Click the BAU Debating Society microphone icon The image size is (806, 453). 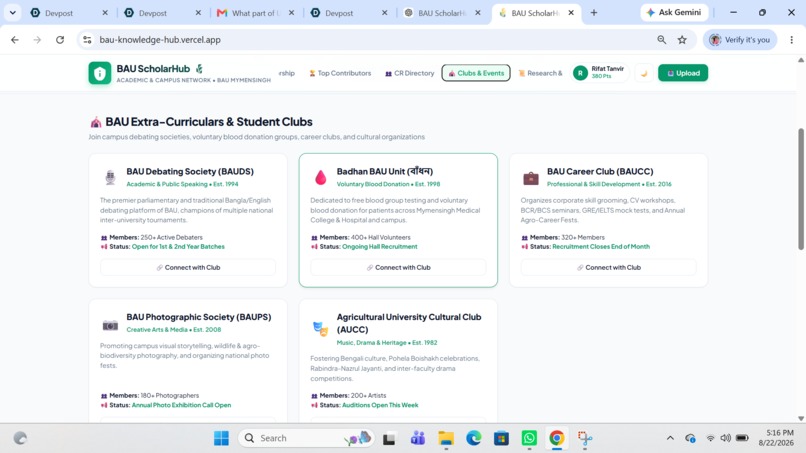(110, 177)
